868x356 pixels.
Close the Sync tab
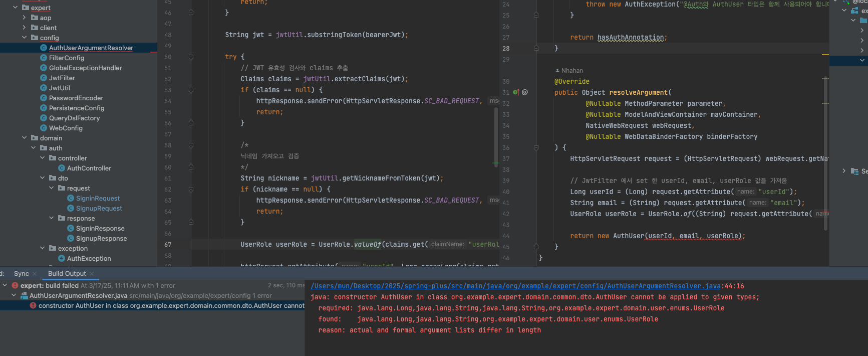pyautogui.click(x=35, y=274)
